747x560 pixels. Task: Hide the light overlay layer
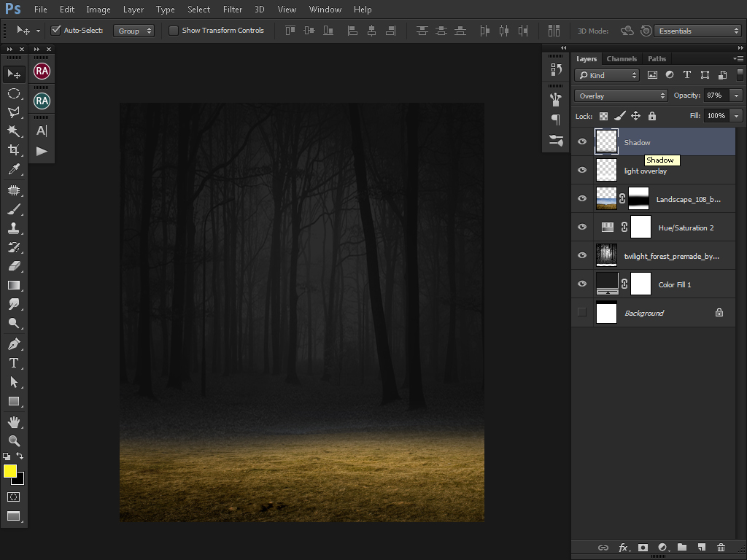tap(582, 171)
